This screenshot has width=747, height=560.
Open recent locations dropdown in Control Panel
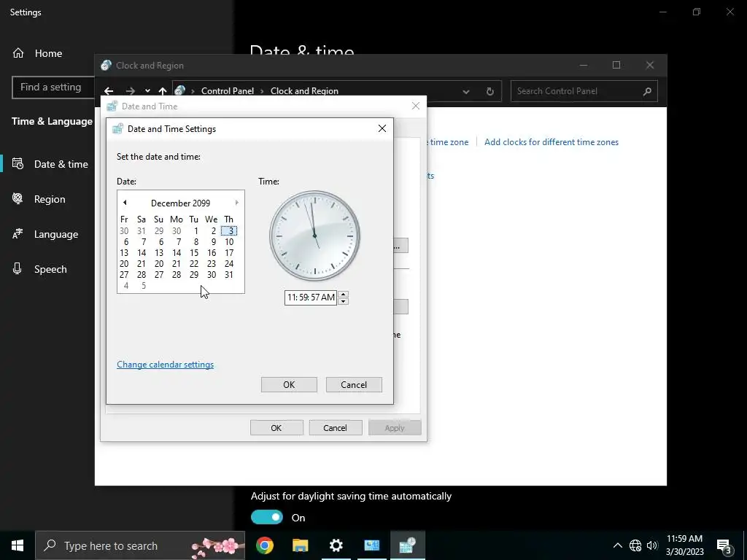(x=147, y=91)
